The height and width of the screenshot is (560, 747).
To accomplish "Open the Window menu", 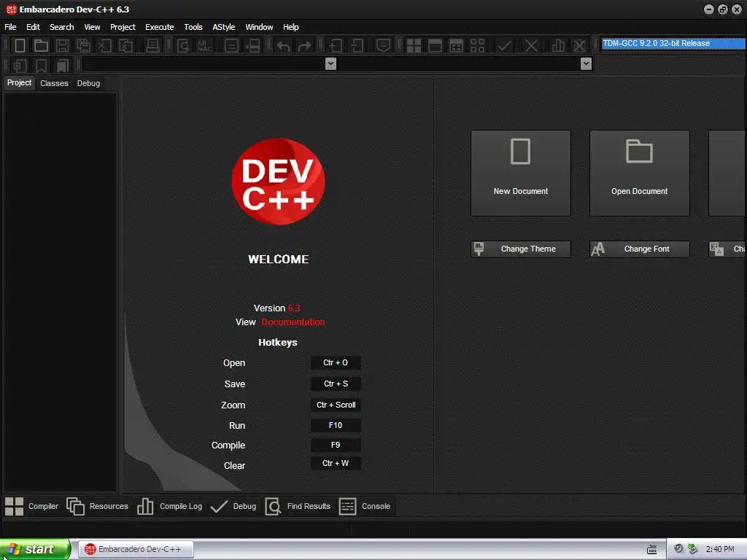I will tap(259, 27).
